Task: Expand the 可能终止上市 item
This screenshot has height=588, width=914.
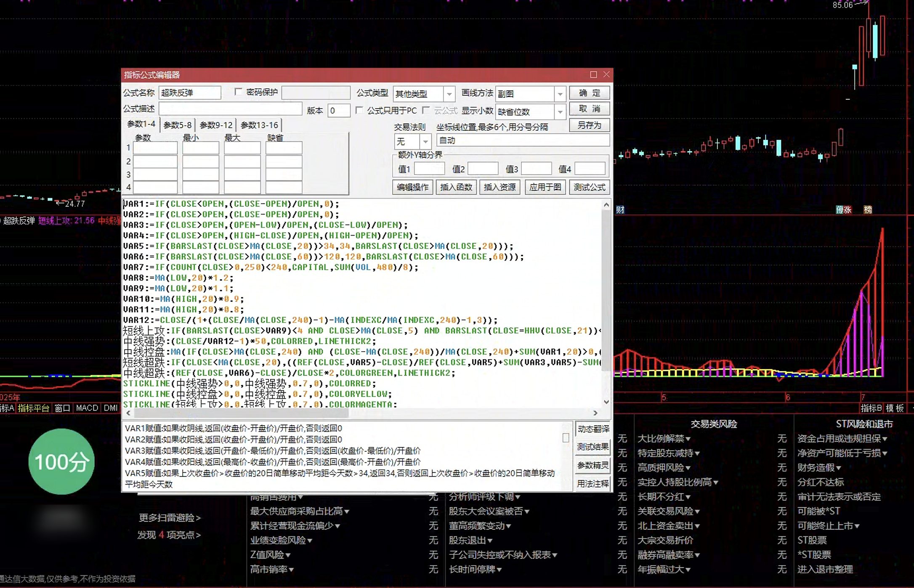Action: [828, 526]
